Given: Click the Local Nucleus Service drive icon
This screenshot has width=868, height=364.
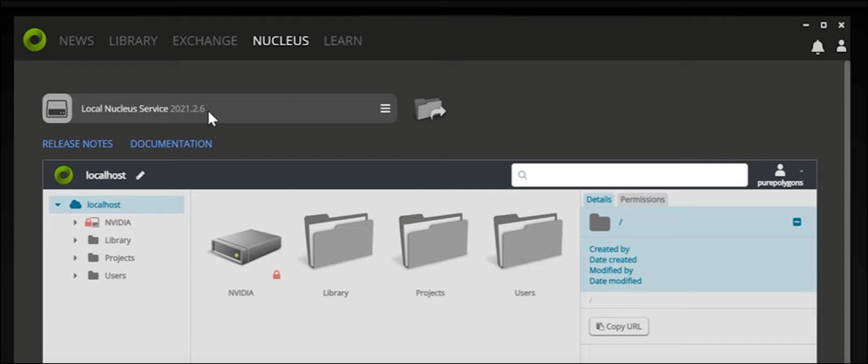Looking at the screenshot, I should [x=58, y=109].
